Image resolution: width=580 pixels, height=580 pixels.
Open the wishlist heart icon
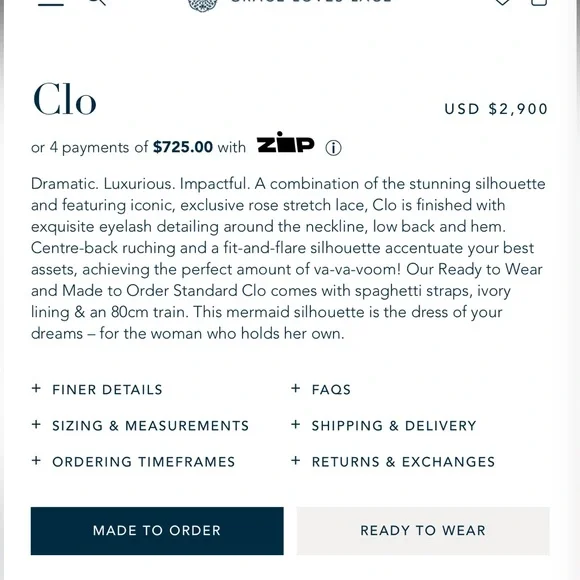(502, 2)
